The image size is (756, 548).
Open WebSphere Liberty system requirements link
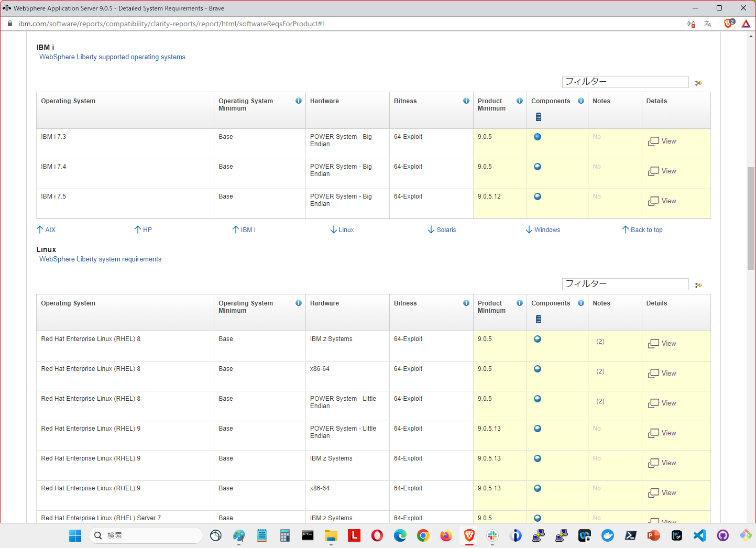[100, 259]
